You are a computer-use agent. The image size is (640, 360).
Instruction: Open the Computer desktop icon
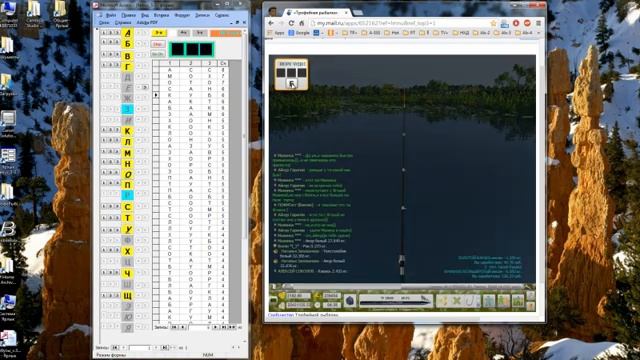click(9, 13)
